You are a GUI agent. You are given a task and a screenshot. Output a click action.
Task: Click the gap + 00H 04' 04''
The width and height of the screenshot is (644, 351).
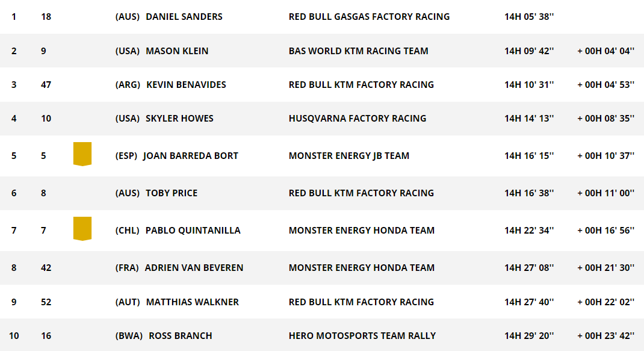(x=606, y=51)
